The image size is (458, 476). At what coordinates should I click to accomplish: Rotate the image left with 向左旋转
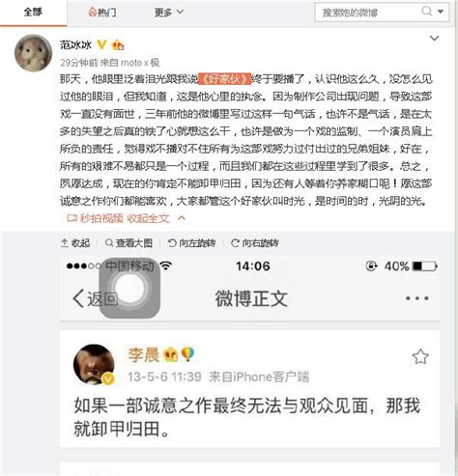[191, 243]
